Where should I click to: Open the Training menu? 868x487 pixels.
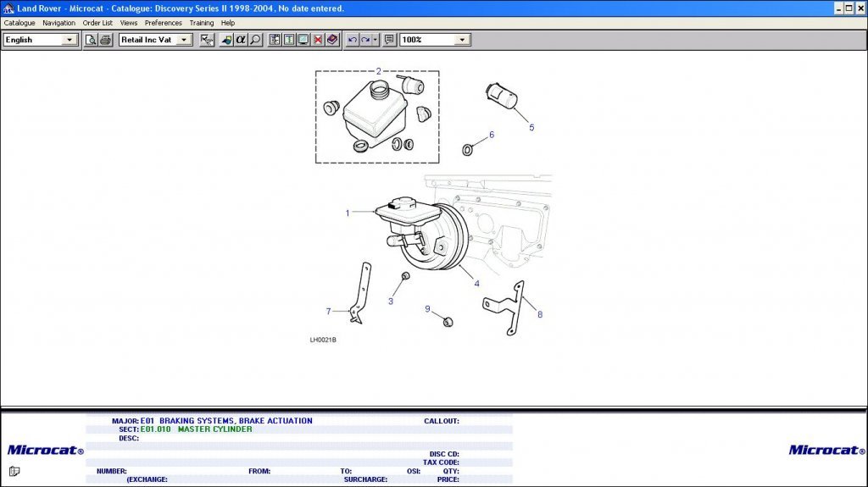tap(202, 23)
